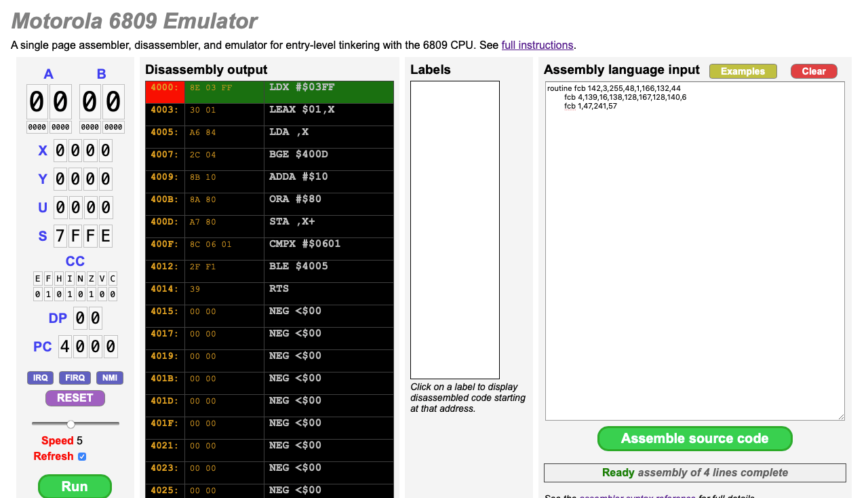
Task: Trigger the IRQ interrupt button
Action: pyautogui.click(x=41, y=378)
